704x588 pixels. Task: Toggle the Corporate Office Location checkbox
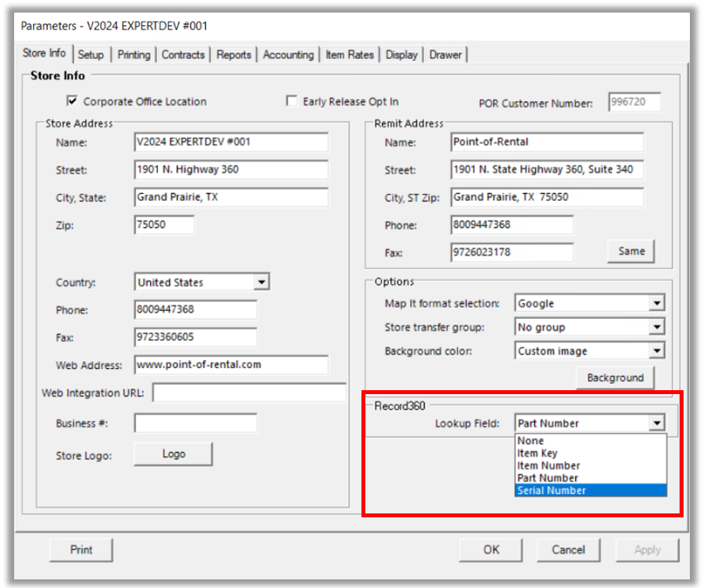(x=73, y=101)
